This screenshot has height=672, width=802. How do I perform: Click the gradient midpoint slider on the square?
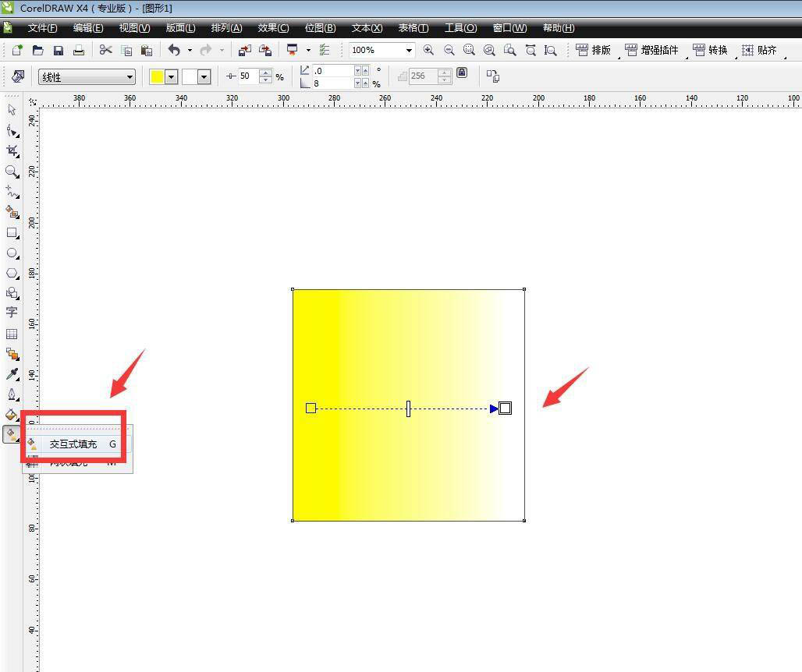tap(408, 409)
